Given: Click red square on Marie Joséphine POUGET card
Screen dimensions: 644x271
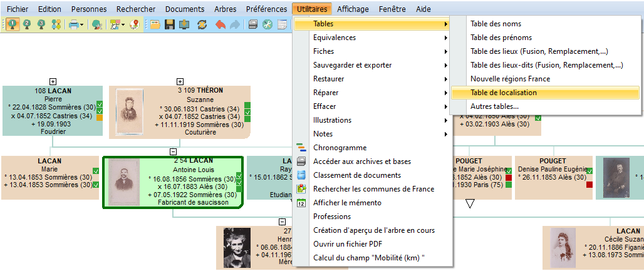Looking at the screenshot, I should pyautogui.click(x=509, y=178).
